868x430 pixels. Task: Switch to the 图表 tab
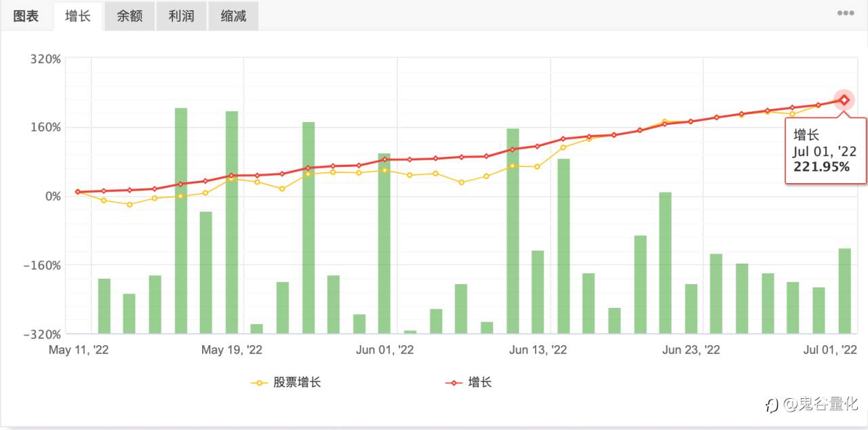tap(26, 16)
